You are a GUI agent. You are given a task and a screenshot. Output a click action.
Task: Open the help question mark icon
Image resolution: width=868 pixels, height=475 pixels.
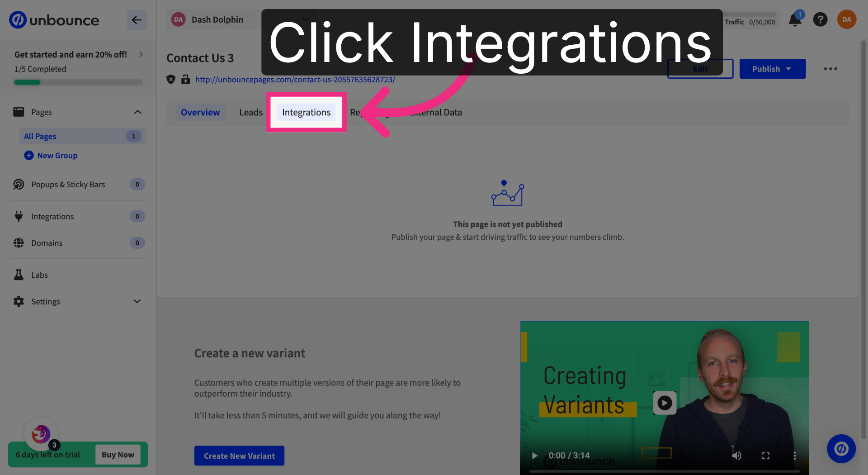[820, 19]
